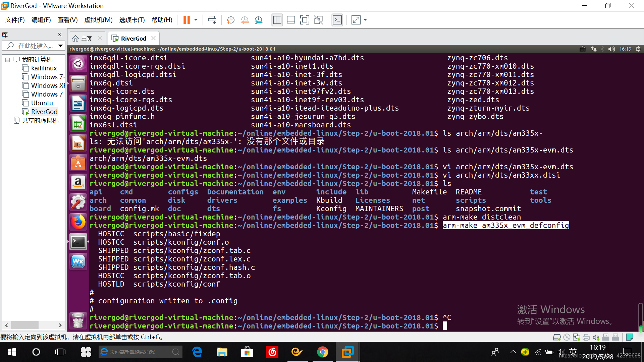This screenshot has width=644, height=362.
Task: Close the 主页 tab
Action: [x=100, y=38]
